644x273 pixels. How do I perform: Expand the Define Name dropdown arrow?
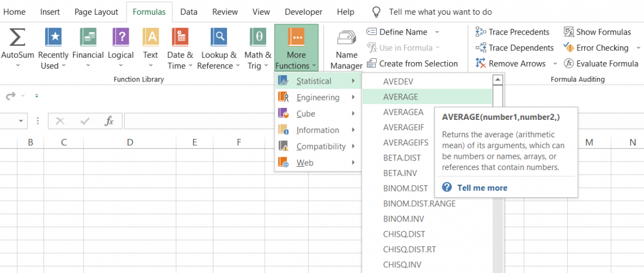(437, 32)
